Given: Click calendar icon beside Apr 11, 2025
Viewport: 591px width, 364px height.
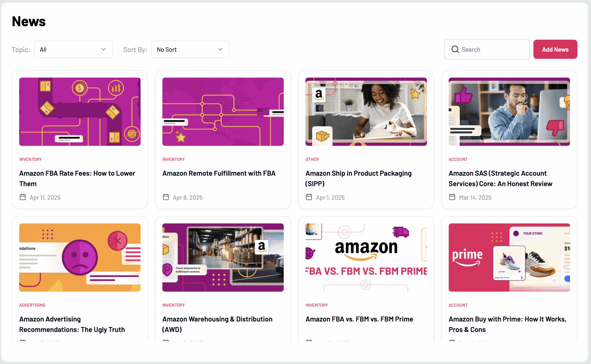Looking at the screenshot, I should point(23,197).
